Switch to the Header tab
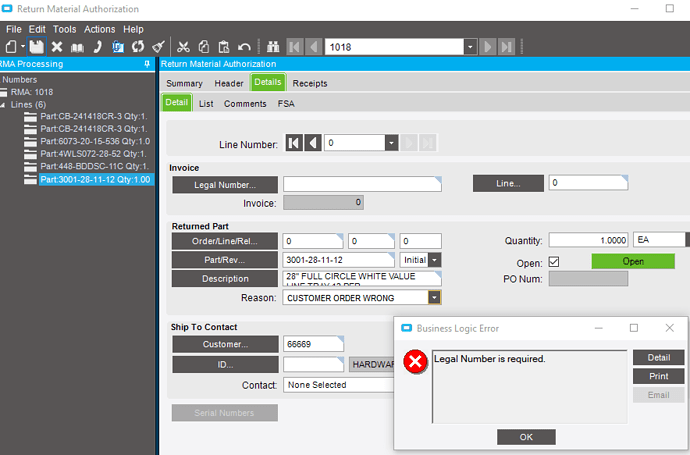The width and height of the screenshot is (690, 455). 229,83
